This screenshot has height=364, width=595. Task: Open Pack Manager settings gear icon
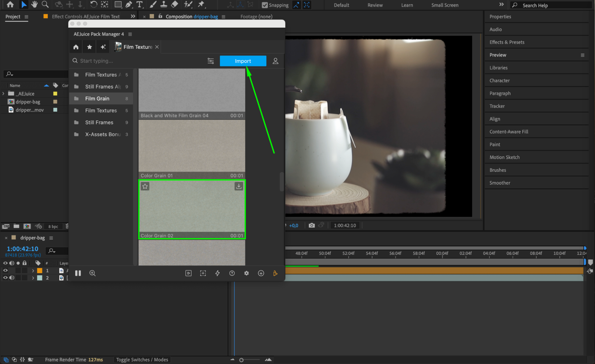coord(246,273)
